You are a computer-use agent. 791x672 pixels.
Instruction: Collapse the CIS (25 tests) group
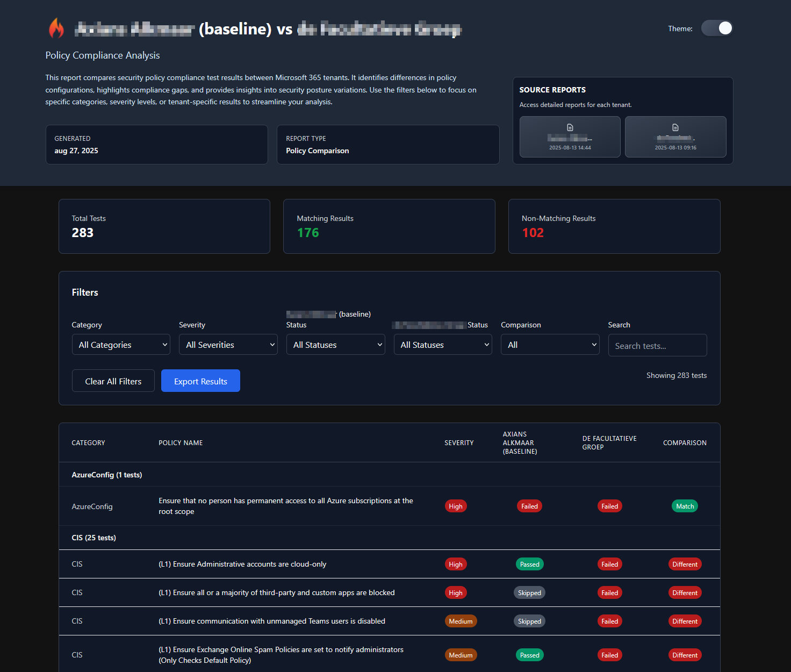click(94, 538)
